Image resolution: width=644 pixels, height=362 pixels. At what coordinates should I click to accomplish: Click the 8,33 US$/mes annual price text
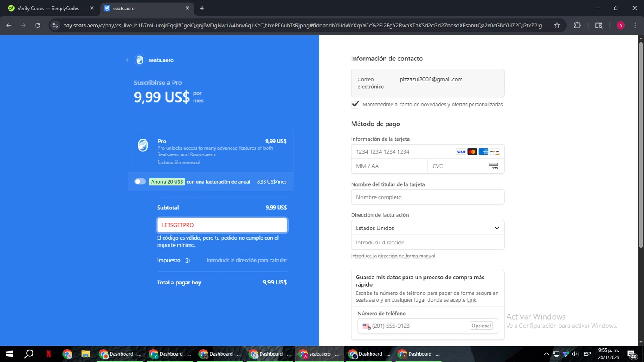click(272, 182)
